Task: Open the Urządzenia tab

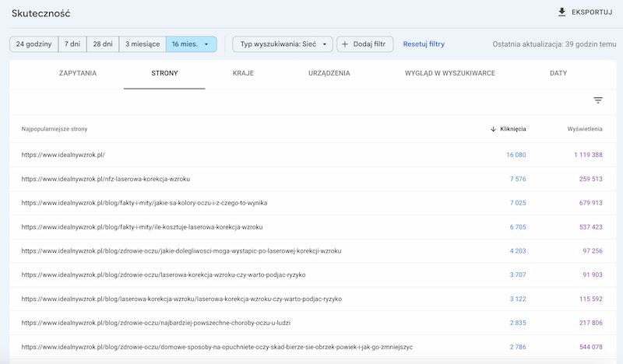Action: click(x=329, y=74)
